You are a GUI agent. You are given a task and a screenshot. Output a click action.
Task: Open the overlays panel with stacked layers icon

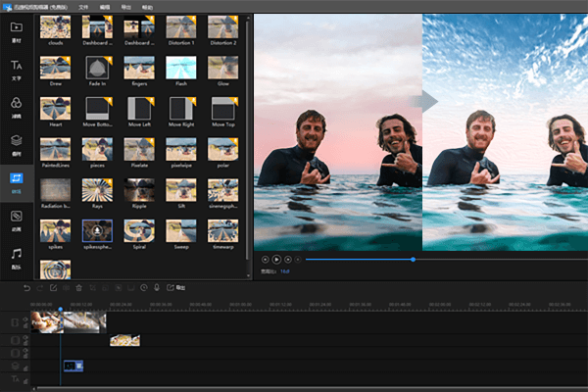(x=16, y=145)
